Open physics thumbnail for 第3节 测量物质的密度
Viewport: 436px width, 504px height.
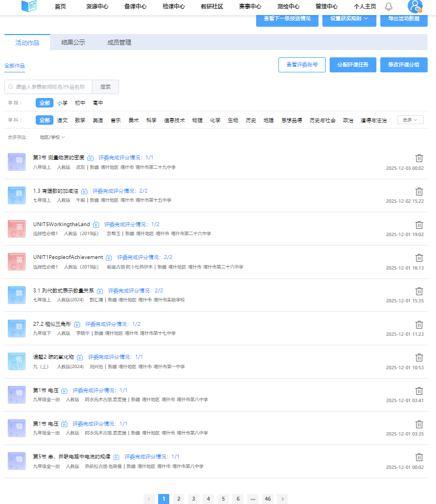17,162
